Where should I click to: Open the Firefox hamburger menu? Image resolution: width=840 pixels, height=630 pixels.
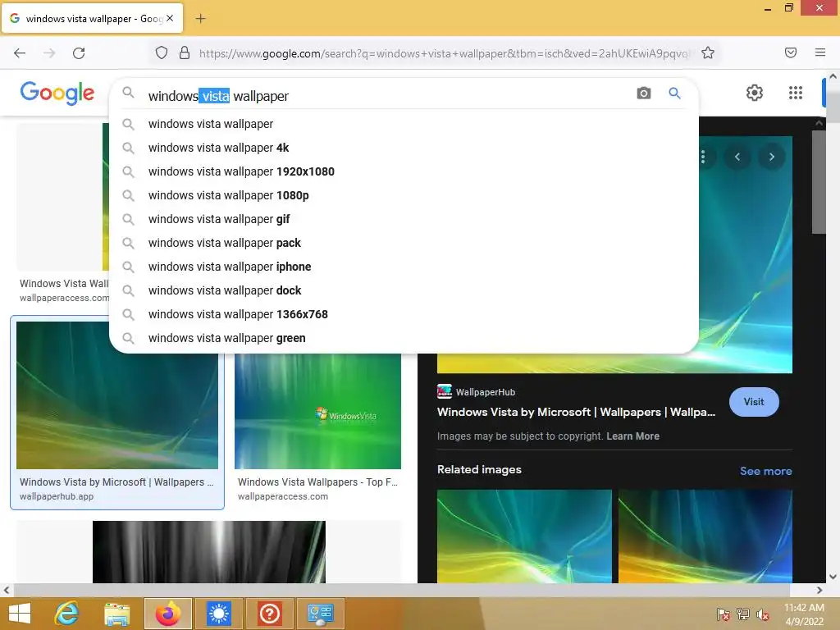tap(819, 52)
